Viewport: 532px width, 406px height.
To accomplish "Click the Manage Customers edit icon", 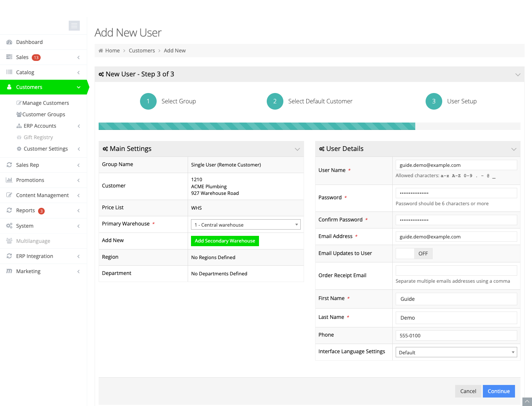I will coord(19,103).
